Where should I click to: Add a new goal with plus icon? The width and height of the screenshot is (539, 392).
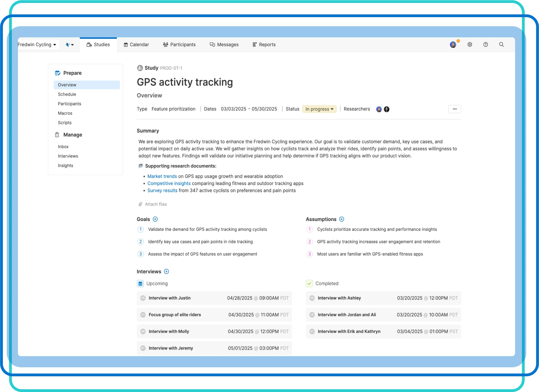click(155, 219)
